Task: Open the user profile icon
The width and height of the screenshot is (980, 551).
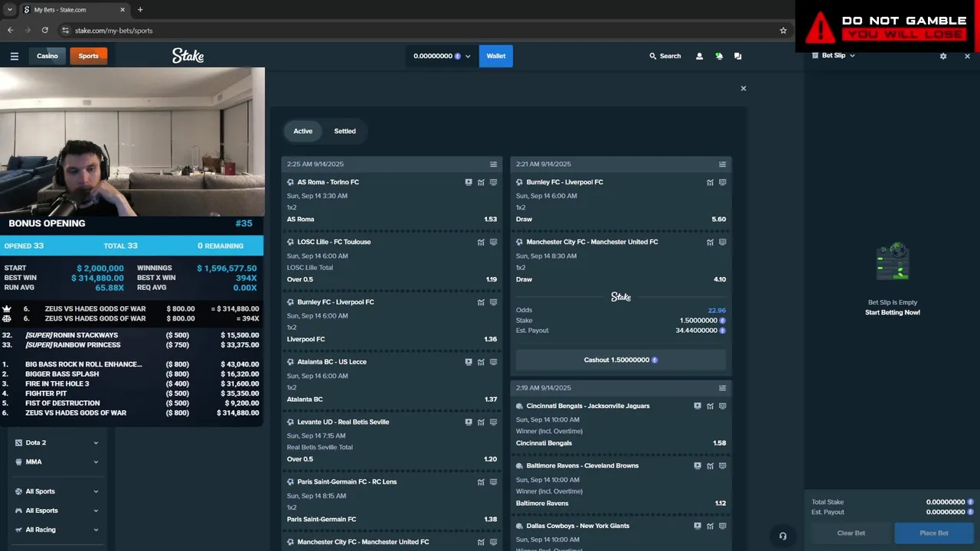Action: point(699,56)
